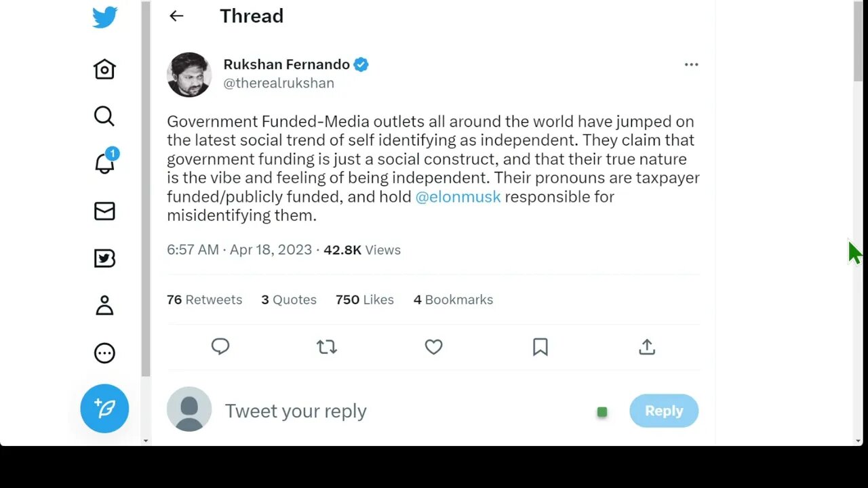The image size is (868, 488).
Task: Open the @elonmusk mention link
Action: click(458, 197)
